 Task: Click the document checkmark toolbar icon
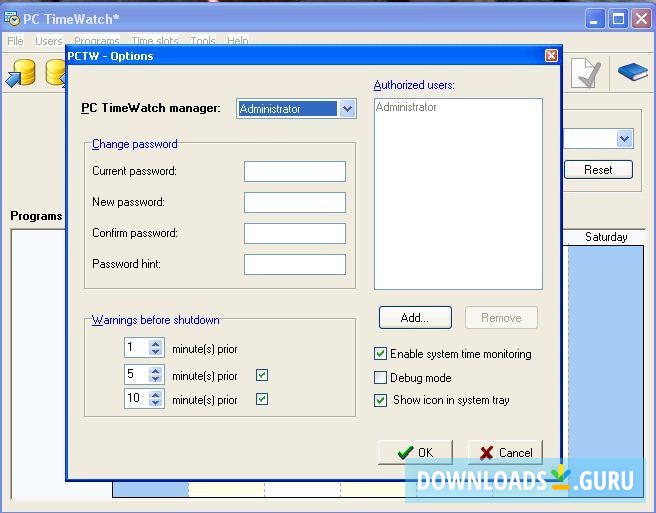586,73
